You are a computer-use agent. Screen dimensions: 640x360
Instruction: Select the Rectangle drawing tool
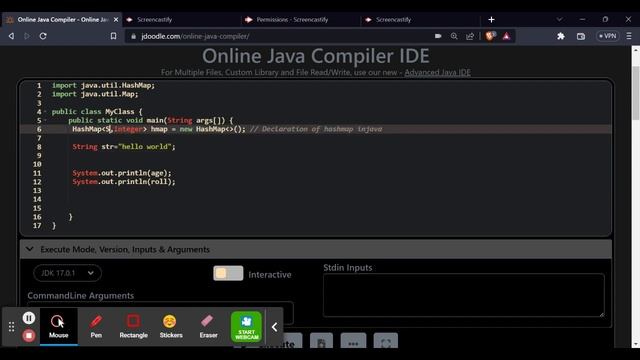pyautogui.click(x=133, y=327)
